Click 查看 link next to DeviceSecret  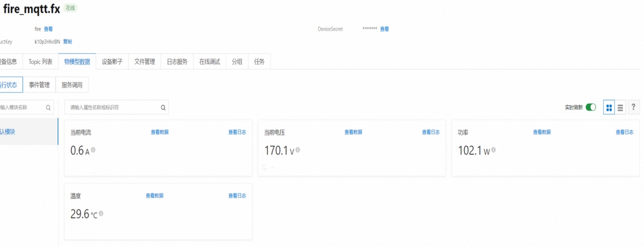[x=384, y=29]
